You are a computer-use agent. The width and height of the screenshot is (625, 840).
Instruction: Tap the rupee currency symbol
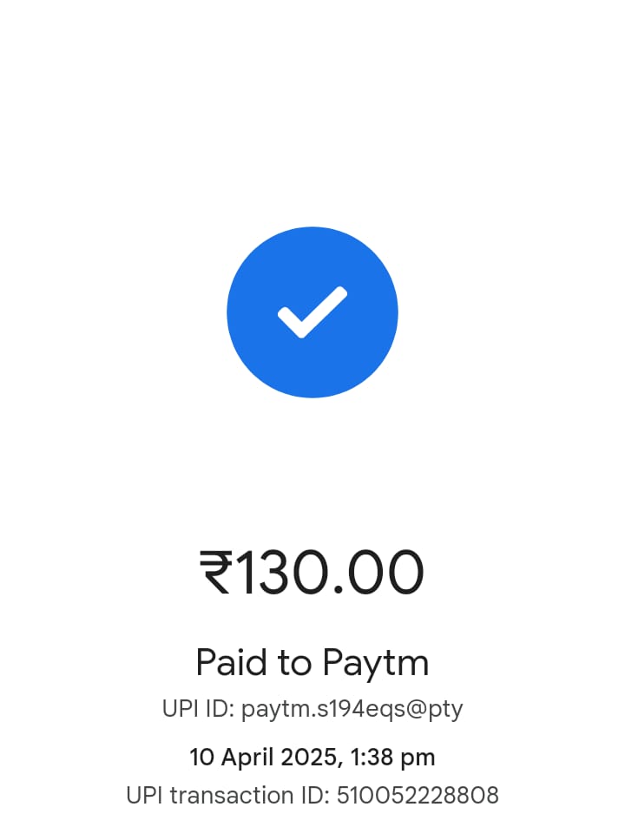click(x=216, y=572)
